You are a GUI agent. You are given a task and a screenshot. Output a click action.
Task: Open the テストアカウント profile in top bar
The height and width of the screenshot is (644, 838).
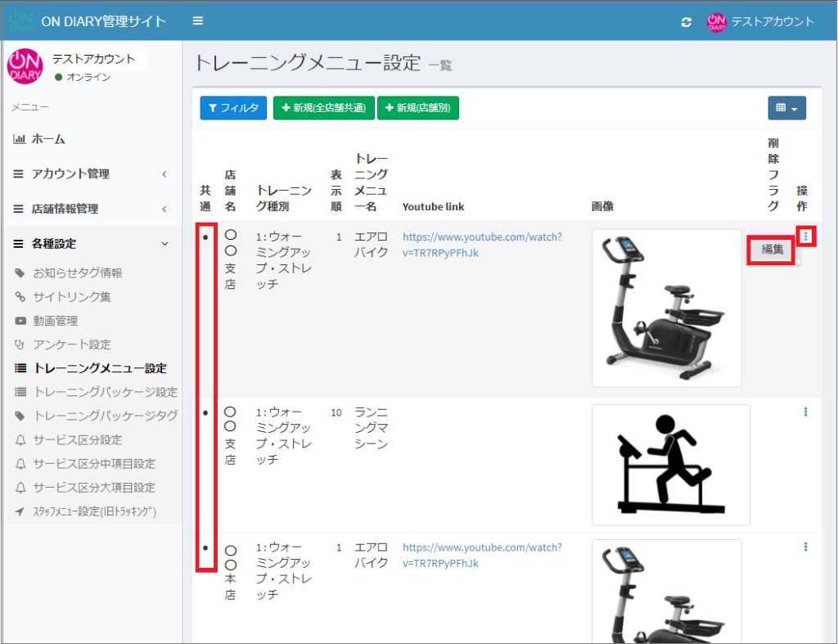coord(760,22)
